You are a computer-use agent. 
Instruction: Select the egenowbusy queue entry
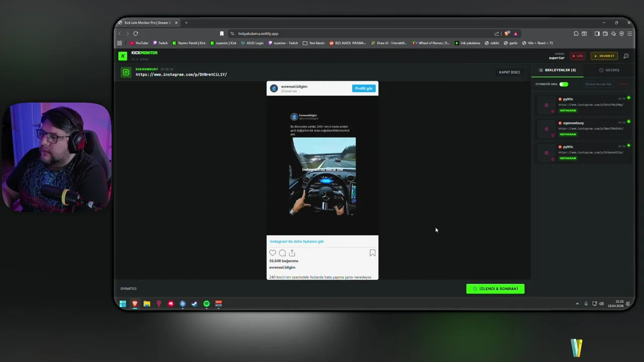(584, 128)
